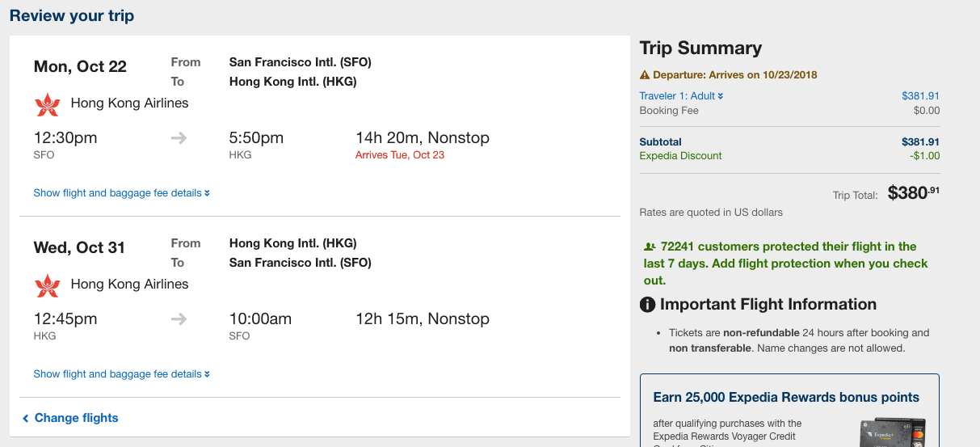Image resolution: width=980 pixels, height=447 pixels.
Task: Click the back chevron beside Change flights
Action: point(26,419)
